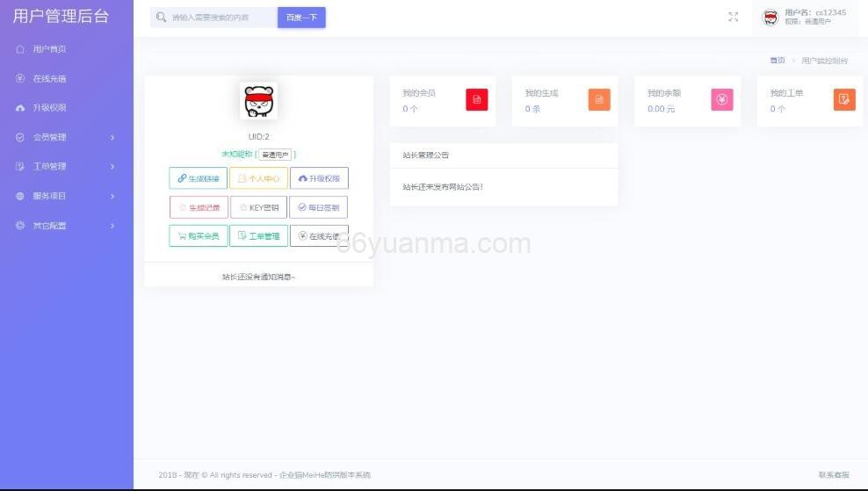This screenshot has width=868, height=491.
Task: Click the user avatar in top-right header
Action: pyautogui.click(x=770, y=18)
